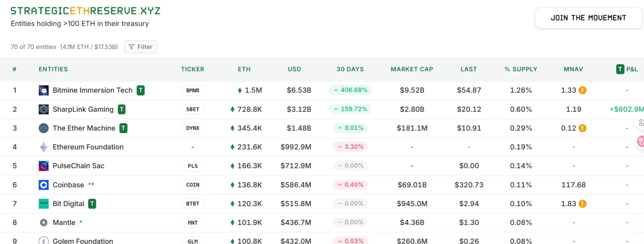This screenshot has width=644, height=244.
Task: Click the Ethereum Foundation entity name
Action: (88, 147)
